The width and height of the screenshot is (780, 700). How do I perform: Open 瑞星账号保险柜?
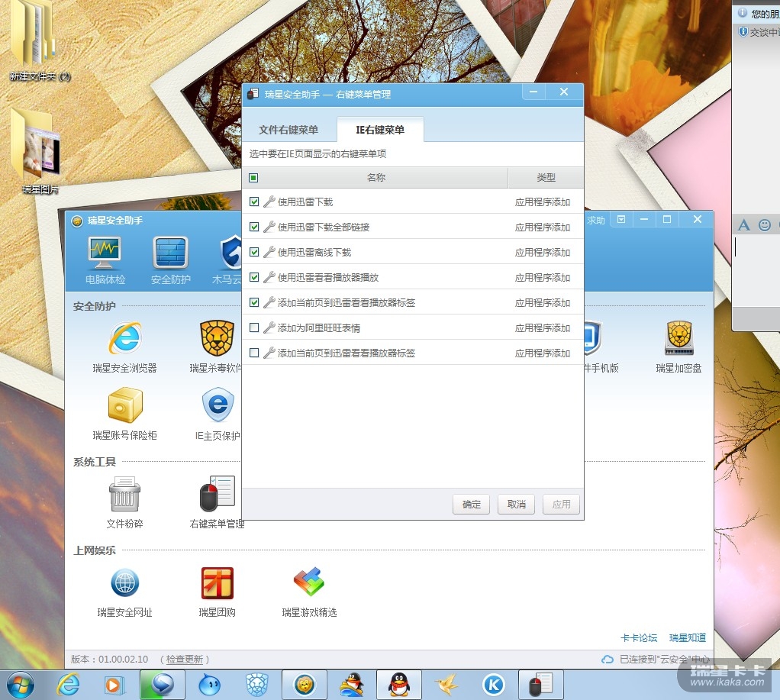click(x=125, y=414)
